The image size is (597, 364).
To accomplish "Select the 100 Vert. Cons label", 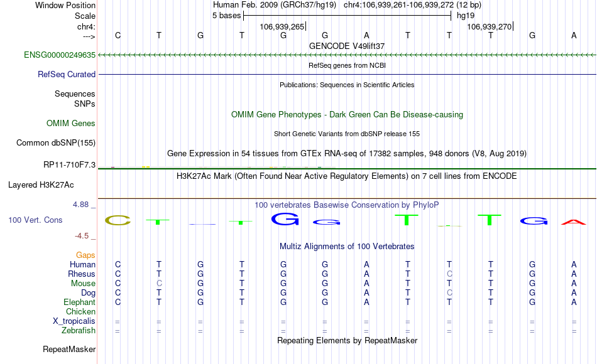I will pyautogui.click(x=35, y=220).
